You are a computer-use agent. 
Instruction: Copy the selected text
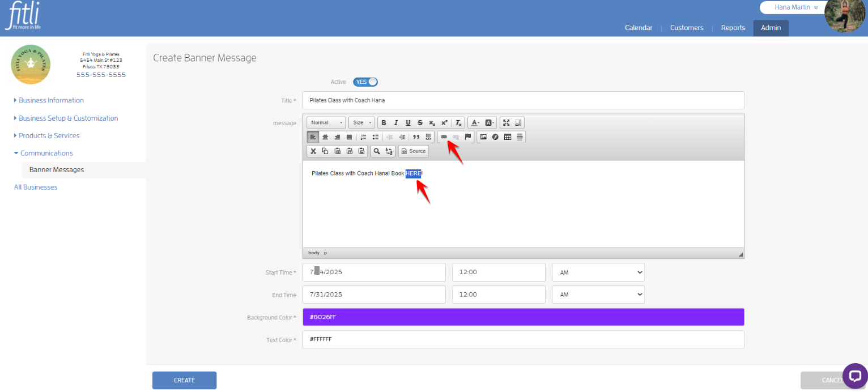tap(325, 151)
